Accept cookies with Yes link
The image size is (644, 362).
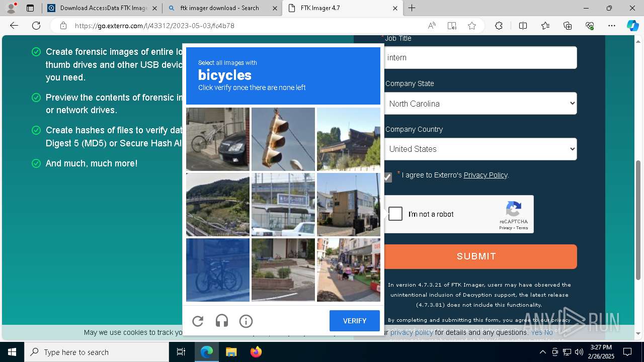pyautogui.click(x=536, y=332)
